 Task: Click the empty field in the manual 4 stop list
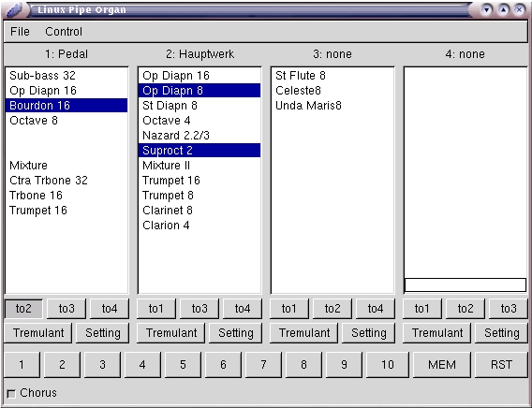point(465,285)
